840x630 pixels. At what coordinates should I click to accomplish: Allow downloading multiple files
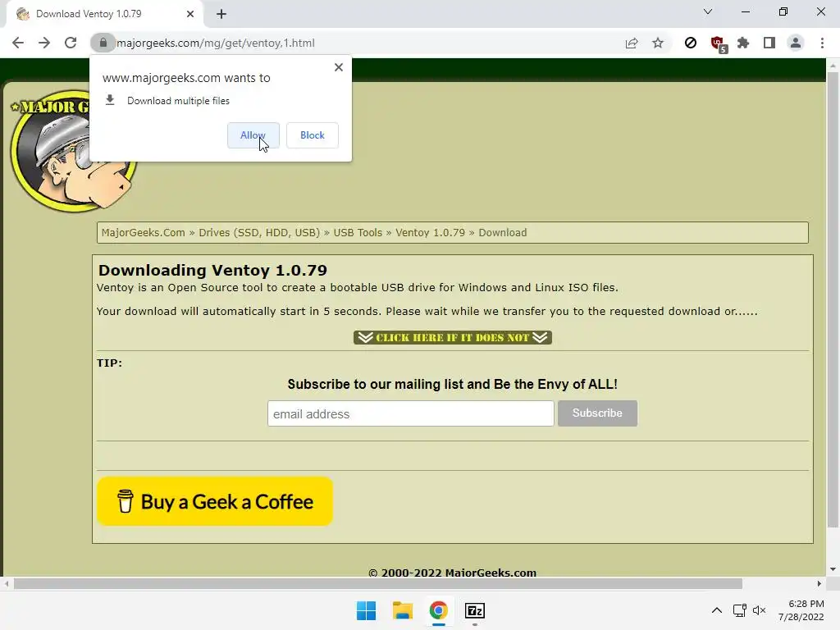coord(253,135)
